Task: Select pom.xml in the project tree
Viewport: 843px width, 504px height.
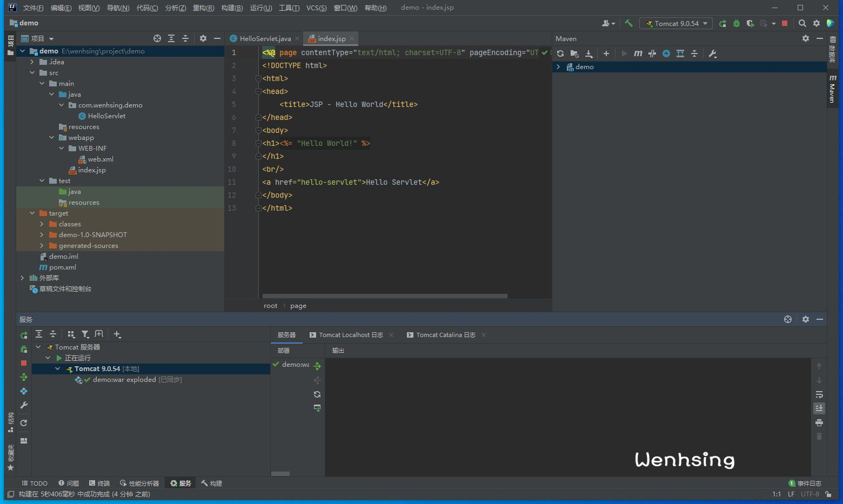Action: pyautogui.click(x=62, y=267)
